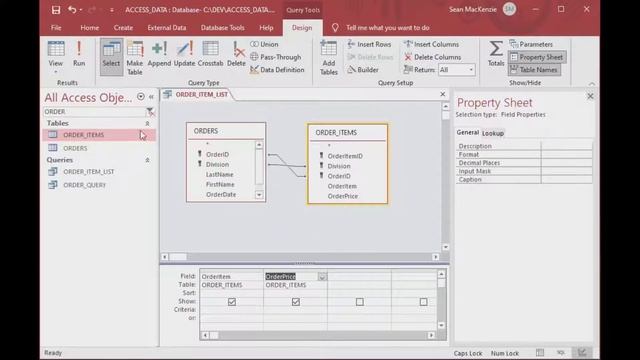Screen dimensions: 640x360
Task: Select the General tab in Property Sheet
Action: click(467, 132)
